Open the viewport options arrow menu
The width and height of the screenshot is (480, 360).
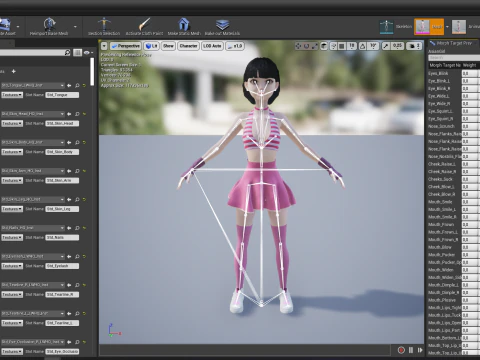(x=104, y=46)
